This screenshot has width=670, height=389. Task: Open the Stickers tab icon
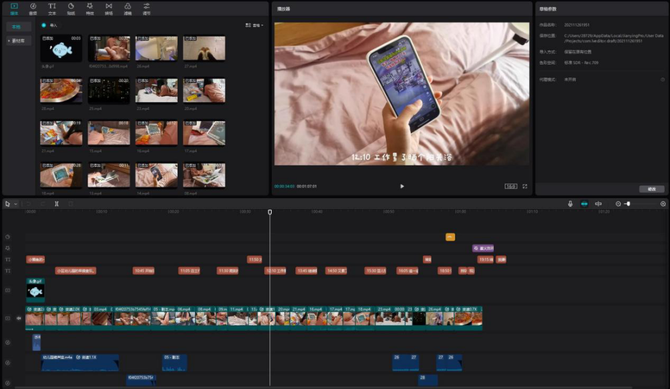point(71,8)
